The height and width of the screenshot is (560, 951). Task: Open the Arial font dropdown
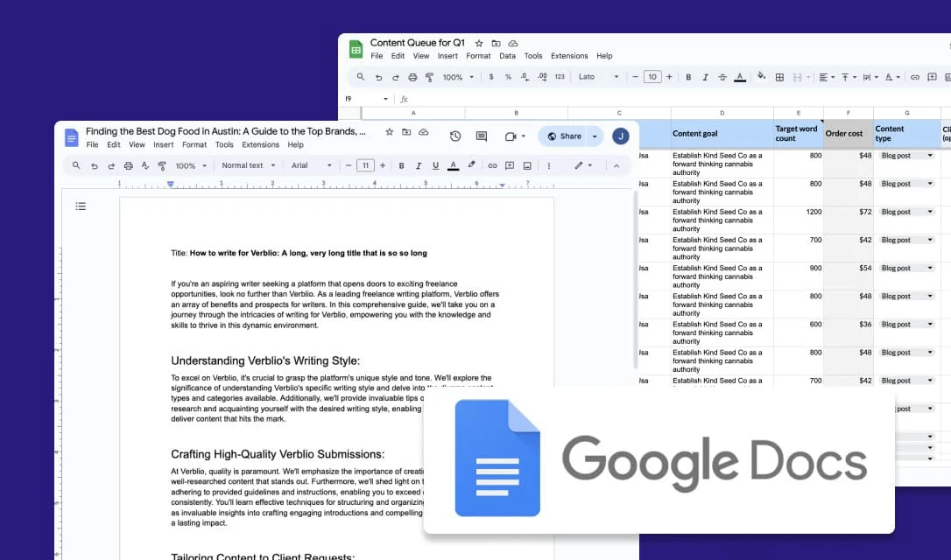pos(312,165)
